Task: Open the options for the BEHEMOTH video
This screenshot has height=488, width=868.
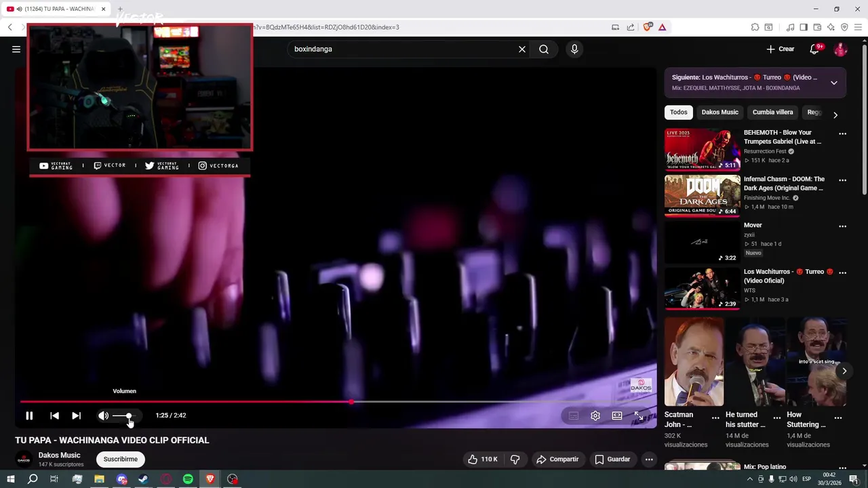Action: click(842, 134)
